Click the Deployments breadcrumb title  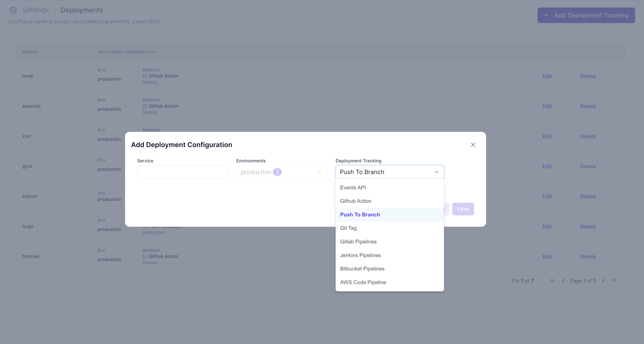82,10
